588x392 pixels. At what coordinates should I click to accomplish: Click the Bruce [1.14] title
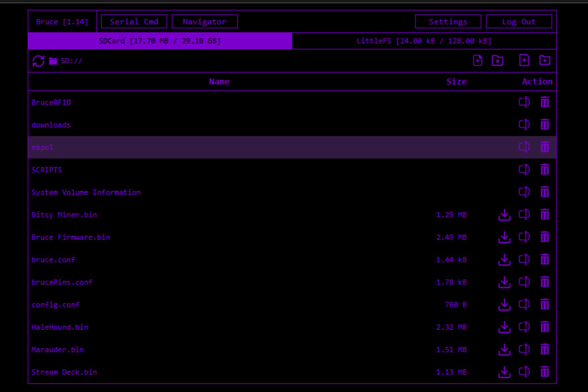tap(62, 22)
